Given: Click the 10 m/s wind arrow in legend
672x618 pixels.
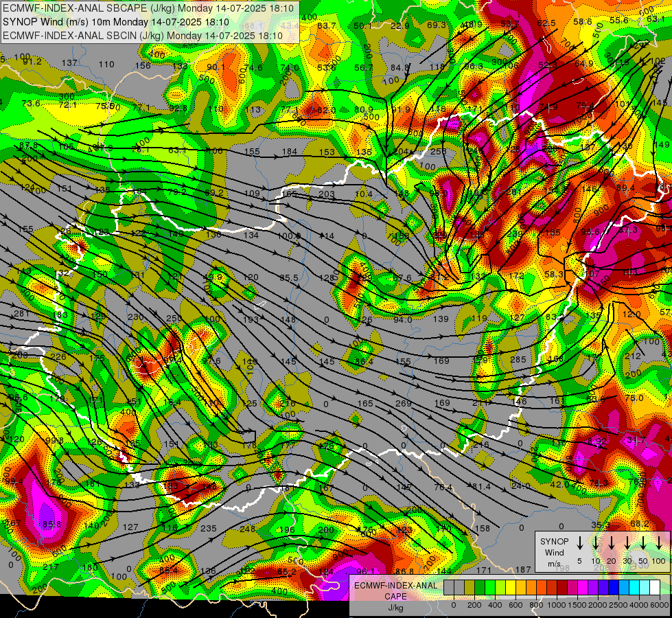Looking at the screenshot, I should 596,542.
